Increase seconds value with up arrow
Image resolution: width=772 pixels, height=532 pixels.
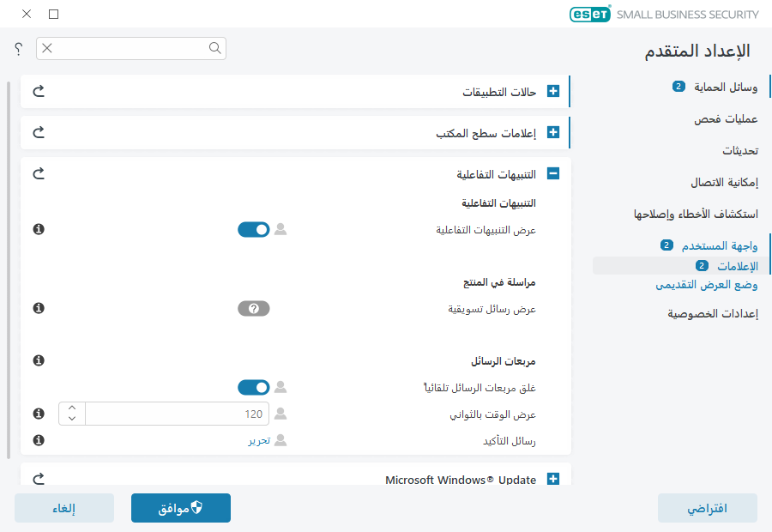(72, 408)
